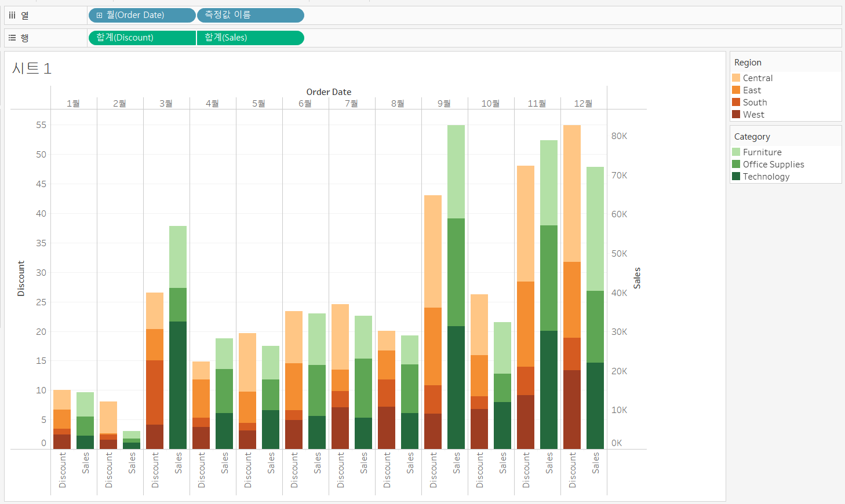
Task: Select the 측정값 이름 pill
Action: point(250,15)
